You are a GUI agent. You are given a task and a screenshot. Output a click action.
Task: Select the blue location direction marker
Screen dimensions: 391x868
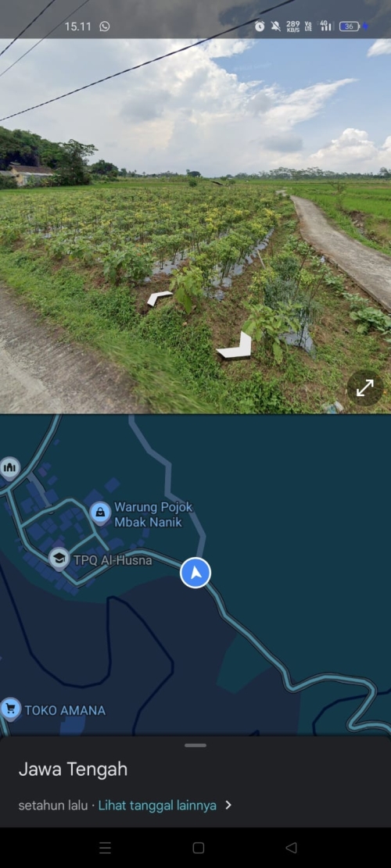coord(195,573)
